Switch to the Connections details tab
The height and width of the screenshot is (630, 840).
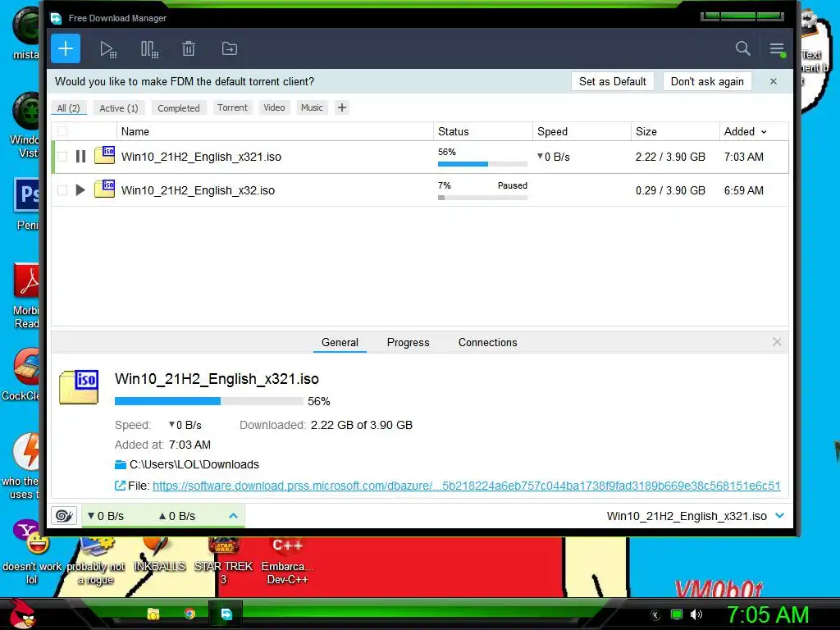coord(487,342)
